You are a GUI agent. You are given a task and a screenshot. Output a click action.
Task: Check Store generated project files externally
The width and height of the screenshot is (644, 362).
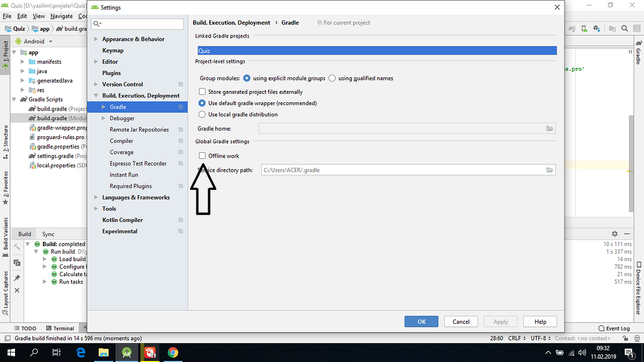(x=202, y=91)
